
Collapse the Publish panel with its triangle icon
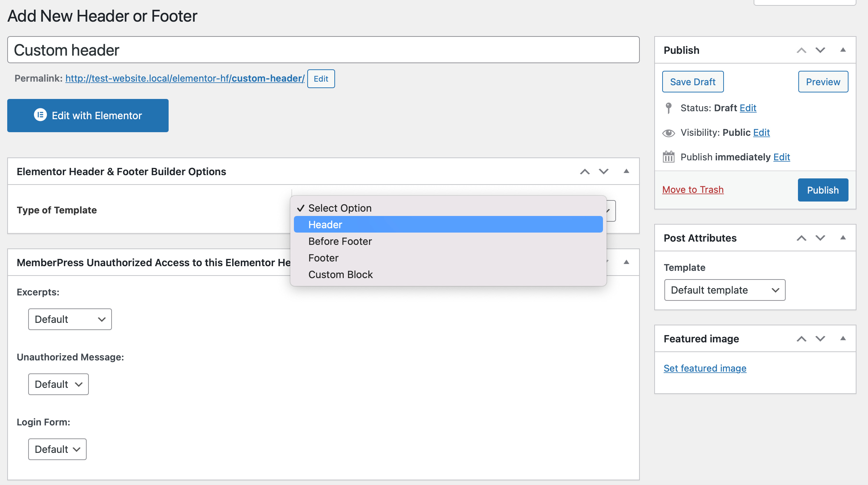843,50
